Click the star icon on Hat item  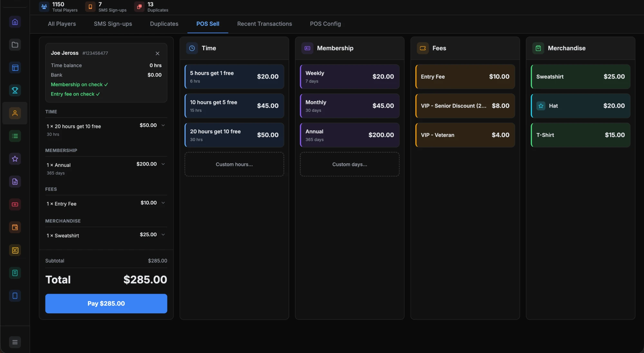pos(541,106)
